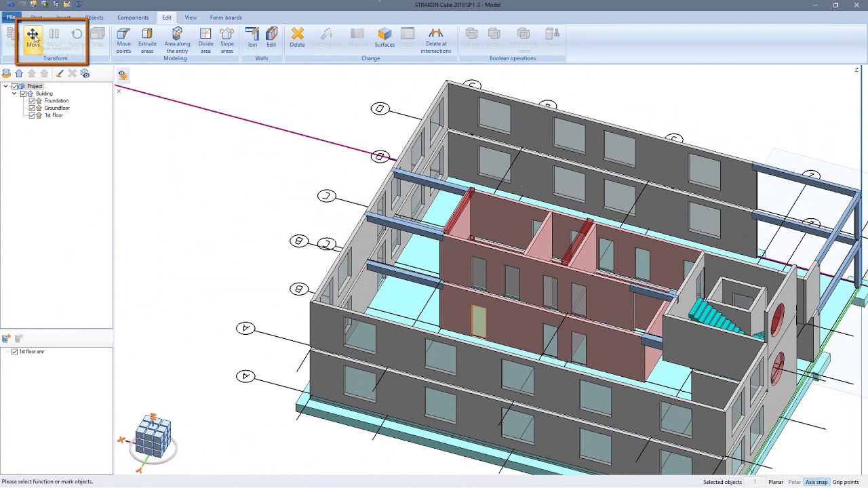This screenshot has width=868, height=488.
Task: Uncheck the Project checkbox
Action: point(15,86)
